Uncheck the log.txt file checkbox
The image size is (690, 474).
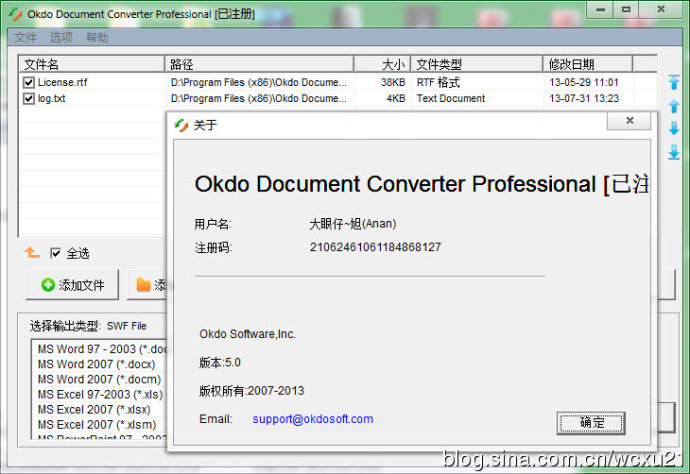(x=29, y=99)
